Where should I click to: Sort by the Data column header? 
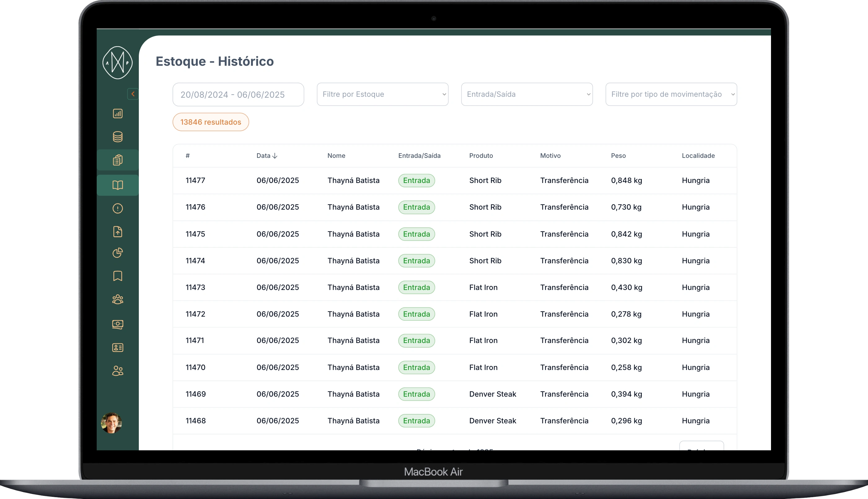point(267,156)
